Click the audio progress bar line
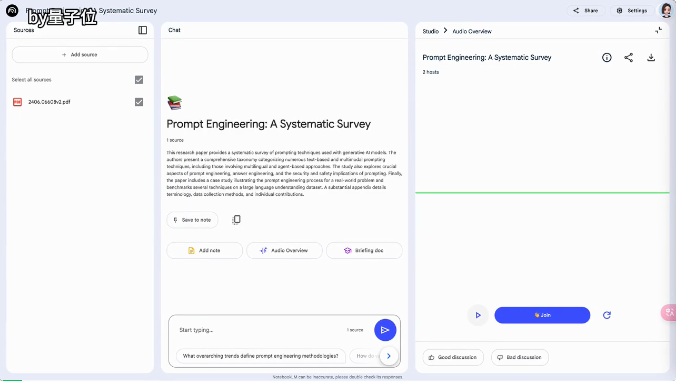 [542, 193]
